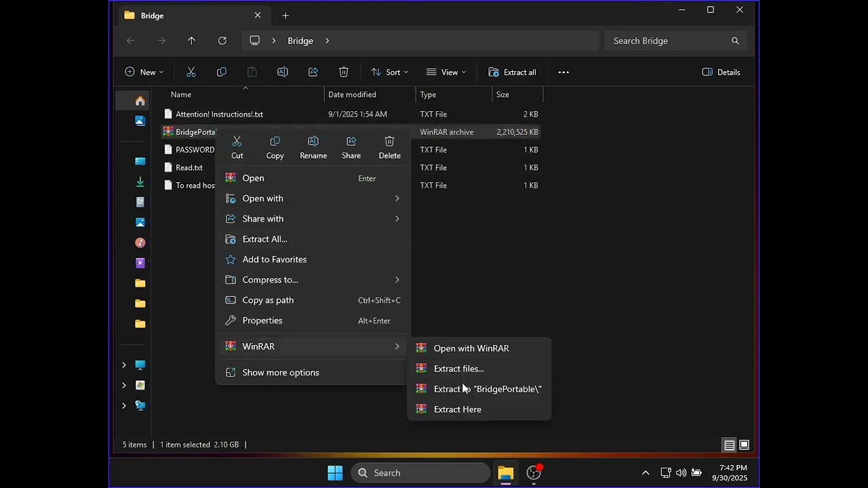Expand the Compress to submenu arrow
The height and width of the screenshot is (488, 868).
pos(397,280)
